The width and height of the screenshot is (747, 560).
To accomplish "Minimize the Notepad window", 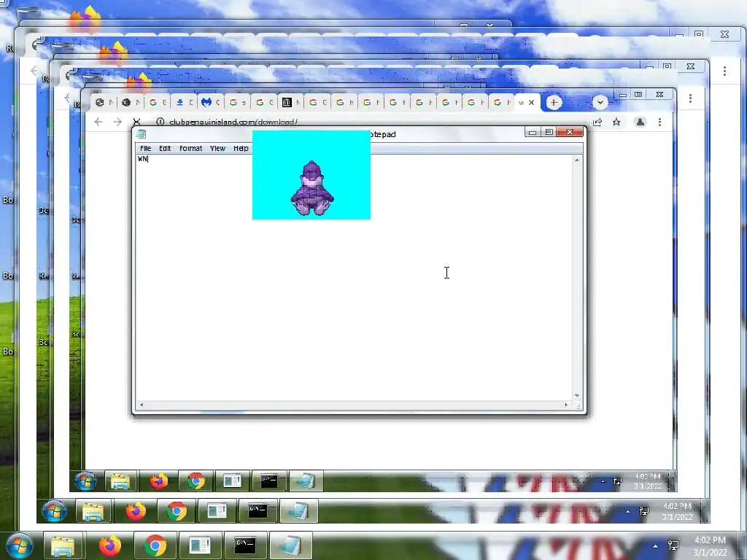I will 533,133.
